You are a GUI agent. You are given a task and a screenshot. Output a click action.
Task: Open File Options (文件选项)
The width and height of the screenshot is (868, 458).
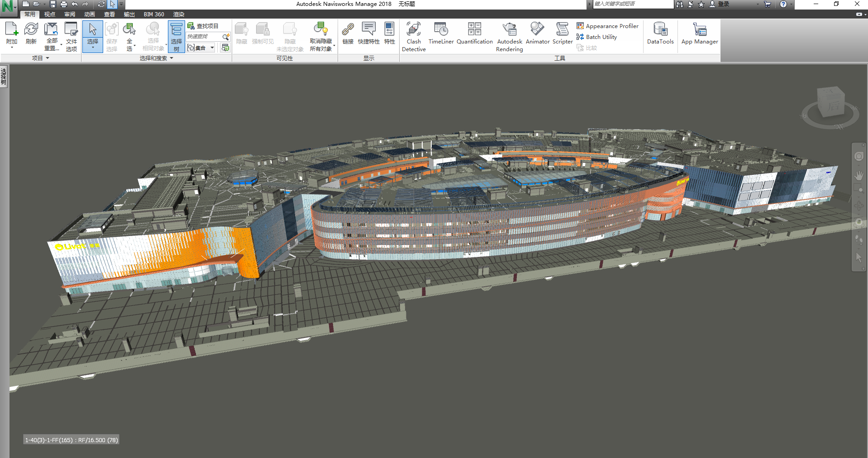[x=72, y=36]
